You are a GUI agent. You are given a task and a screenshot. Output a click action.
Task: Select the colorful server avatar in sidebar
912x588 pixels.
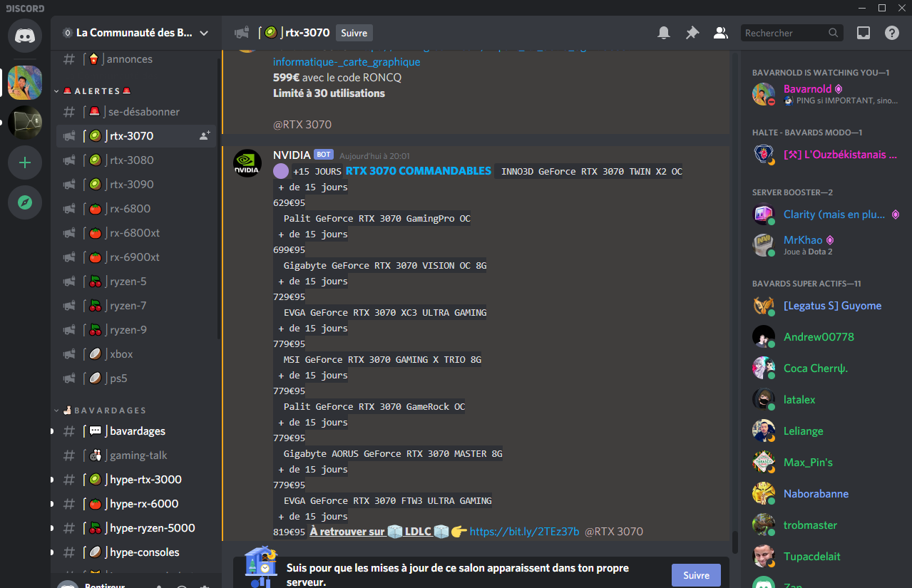pos(25,83)
